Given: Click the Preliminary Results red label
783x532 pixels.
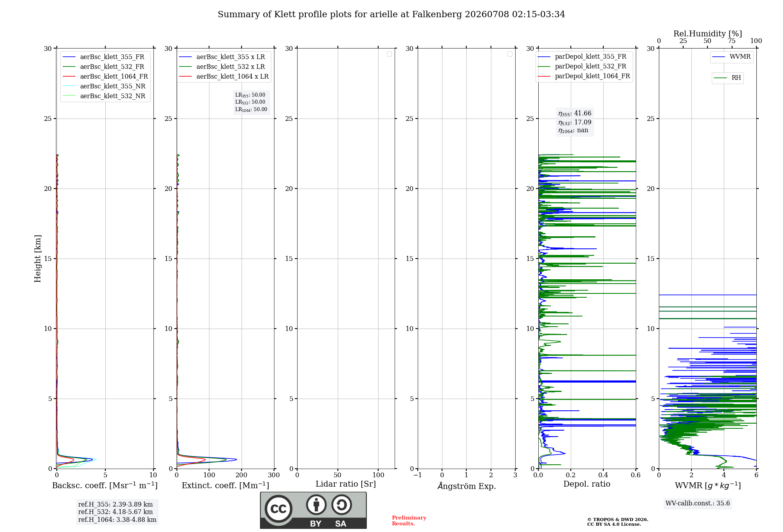Looking at the screenshot, I should pyautogui.click(x=409, y=521).
